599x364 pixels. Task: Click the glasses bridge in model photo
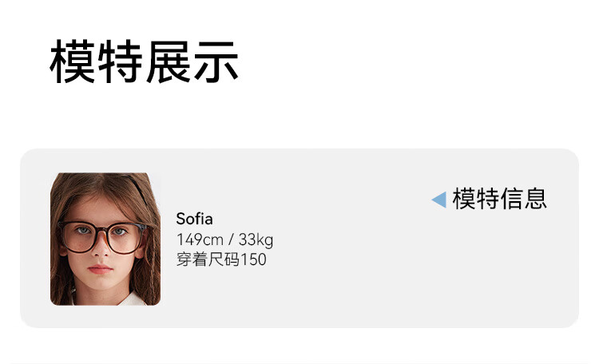pos(100,233)
